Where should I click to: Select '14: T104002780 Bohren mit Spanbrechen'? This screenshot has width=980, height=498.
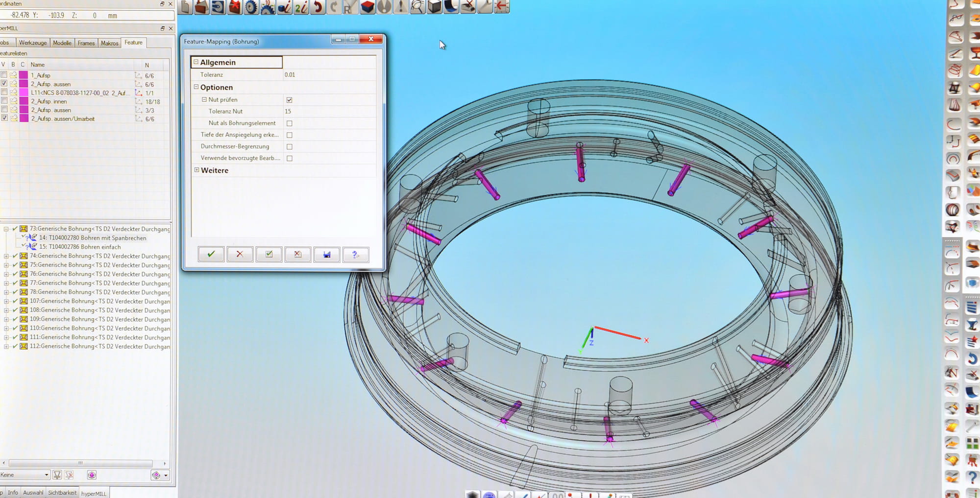[x=93, y=238]
